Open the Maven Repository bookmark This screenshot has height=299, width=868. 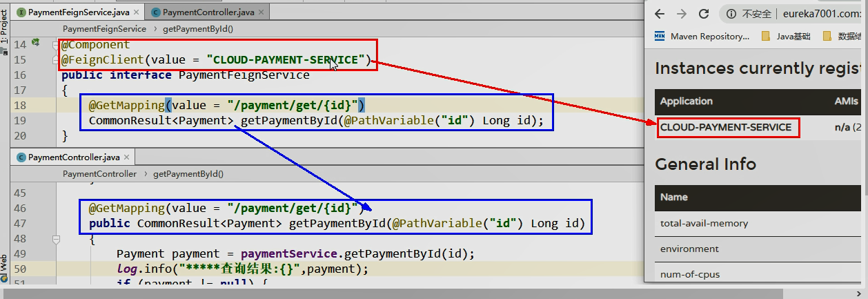[x=702, y=36]
